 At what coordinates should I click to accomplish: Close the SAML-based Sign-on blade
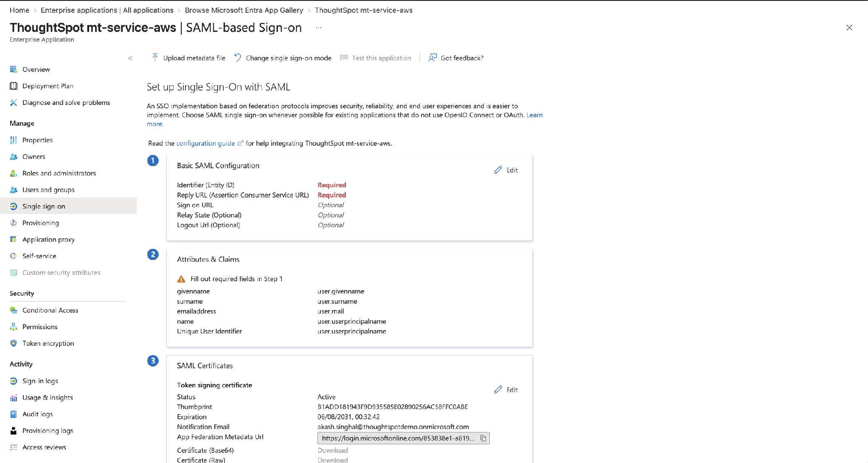tap(849, 28)
